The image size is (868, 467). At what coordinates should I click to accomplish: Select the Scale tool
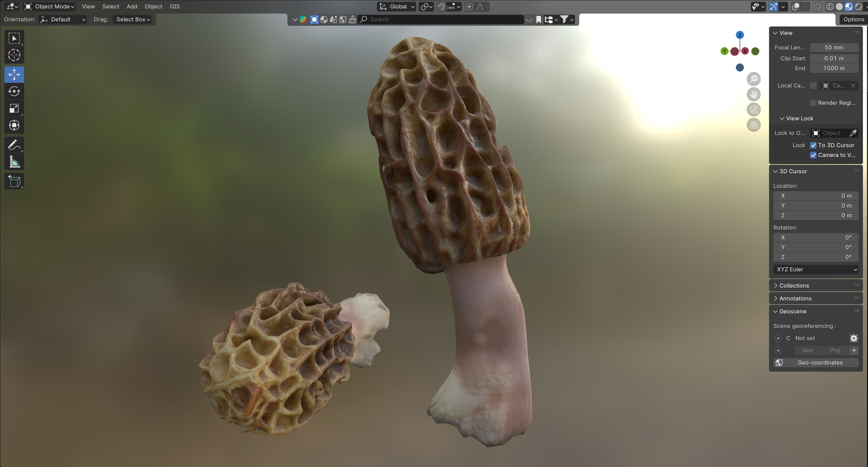(x=14, y=109)
